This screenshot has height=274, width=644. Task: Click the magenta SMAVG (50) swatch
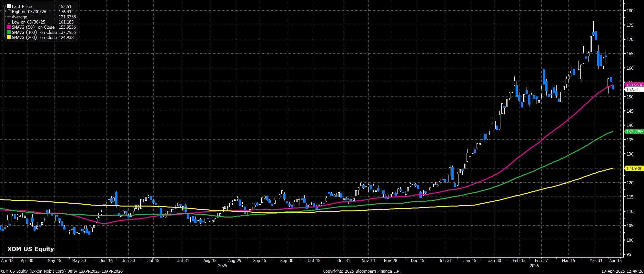point(9,27)
